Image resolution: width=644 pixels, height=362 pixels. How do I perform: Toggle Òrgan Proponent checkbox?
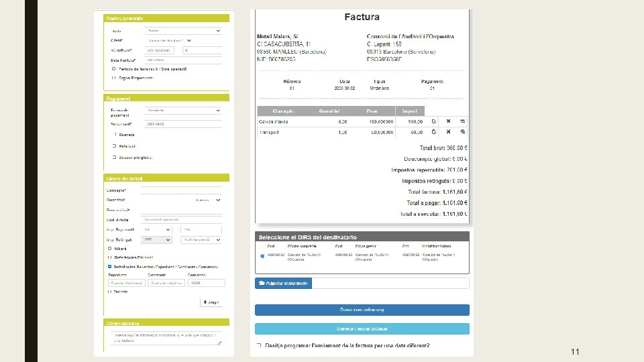click(x=114, y=78)
